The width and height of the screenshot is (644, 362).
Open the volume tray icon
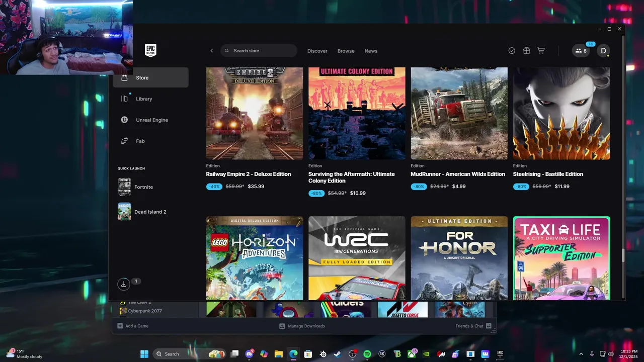click(x=611, y=354)
